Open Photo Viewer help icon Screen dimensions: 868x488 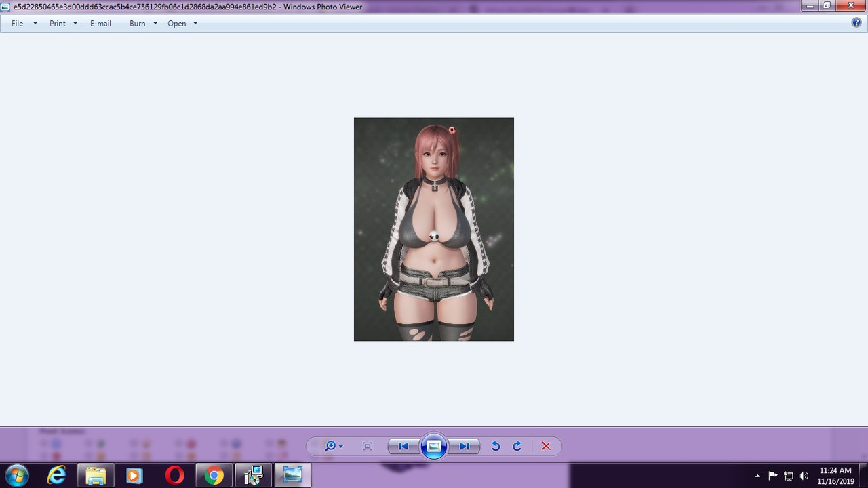coord(856,22)
